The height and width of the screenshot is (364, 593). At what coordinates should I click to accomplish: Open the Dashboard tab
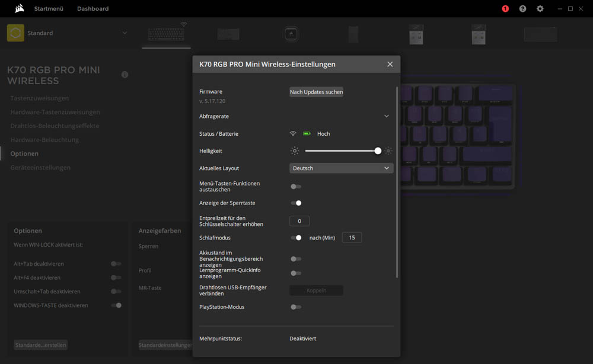(93, 9)
